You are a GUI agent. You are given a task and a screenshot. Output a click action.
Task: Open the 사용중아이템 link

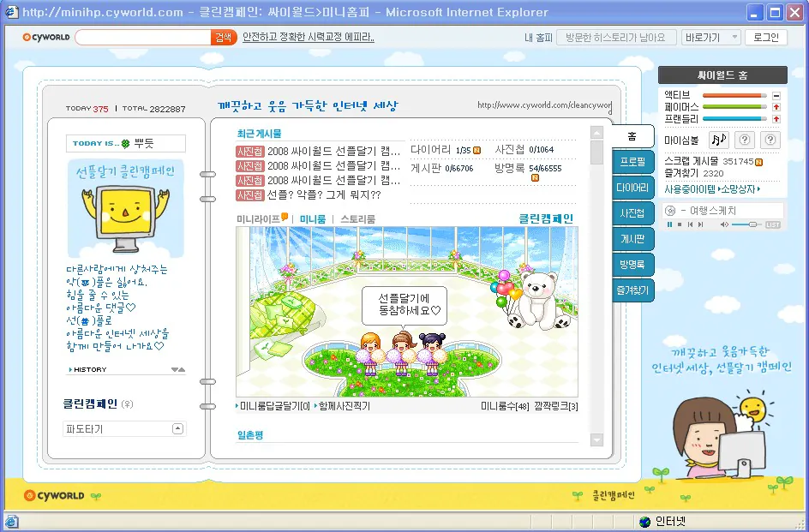coord(690,189)
